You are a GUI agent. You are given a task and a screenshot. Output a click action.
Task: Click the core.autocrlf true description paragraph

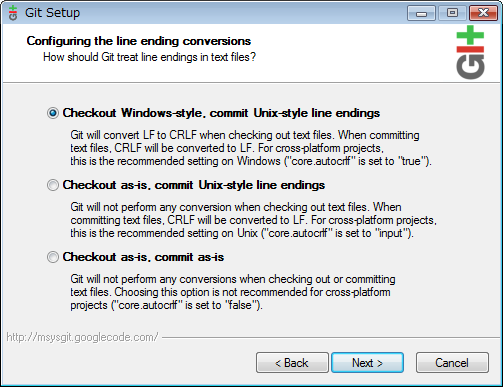click(251, 148)
